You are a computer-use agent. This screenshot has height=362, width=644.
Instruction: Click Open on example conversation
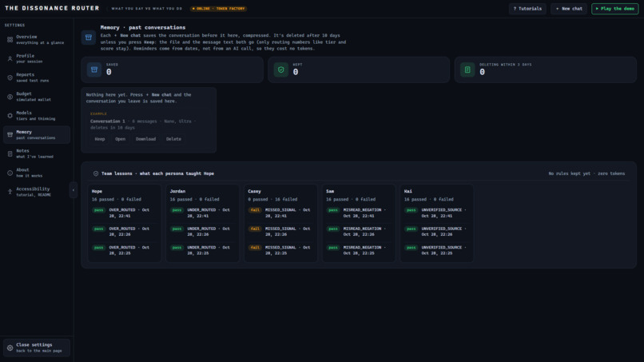pyautogui.click(x=121, y=139)
